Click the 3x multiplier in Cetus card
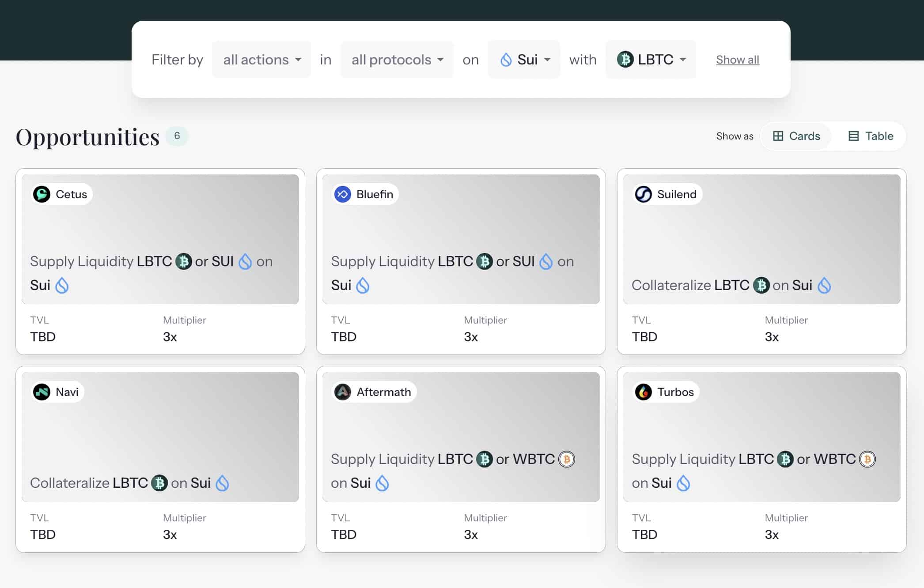The image size is (924, 588). [x=170, y=337]
